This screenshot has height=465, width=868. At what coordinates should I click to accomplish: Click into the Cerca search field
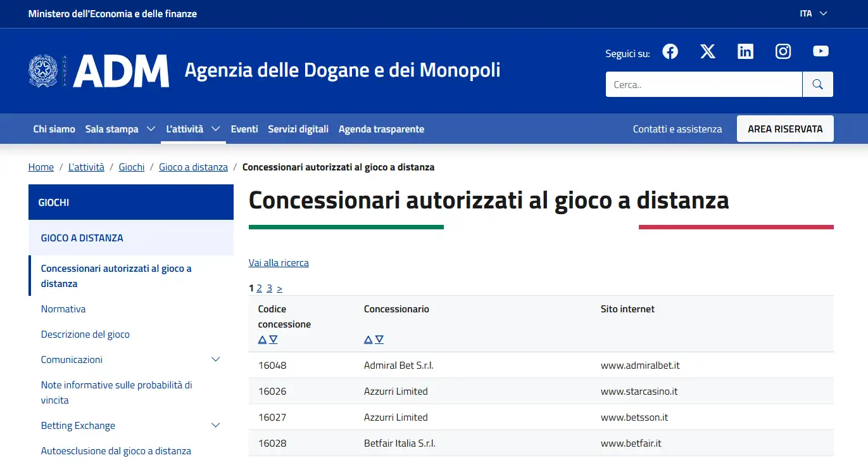click(703, 84)
